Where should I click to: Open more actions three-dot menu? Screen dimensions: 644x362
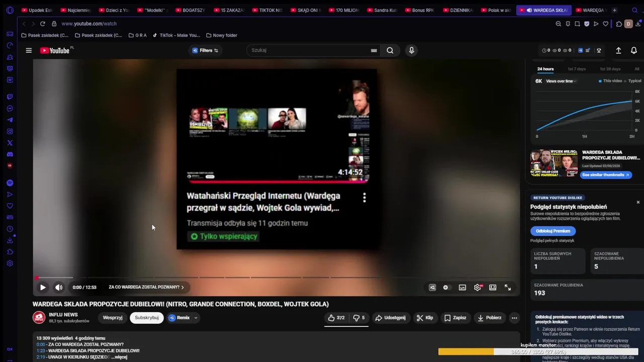pos(514,318)
